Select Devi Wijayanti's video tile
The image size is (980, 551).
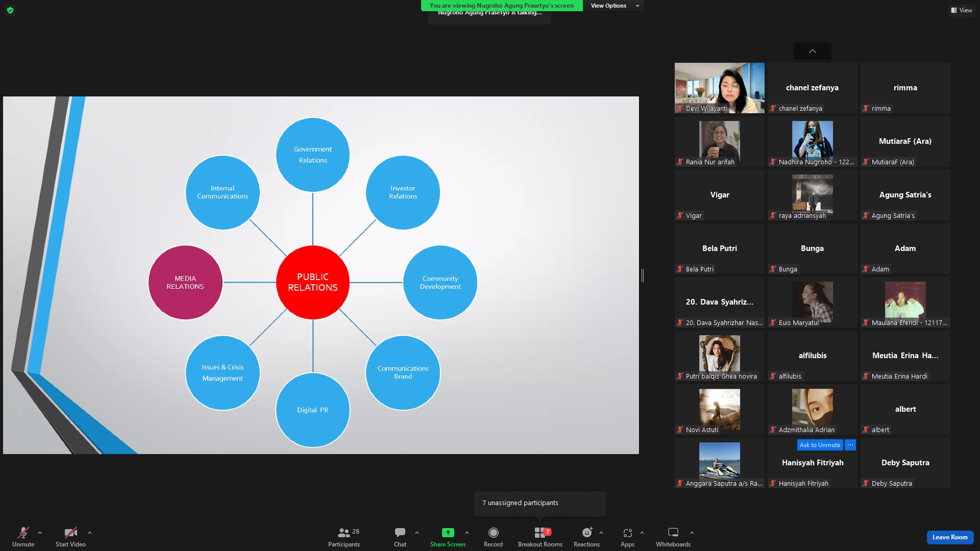[720, 88]
